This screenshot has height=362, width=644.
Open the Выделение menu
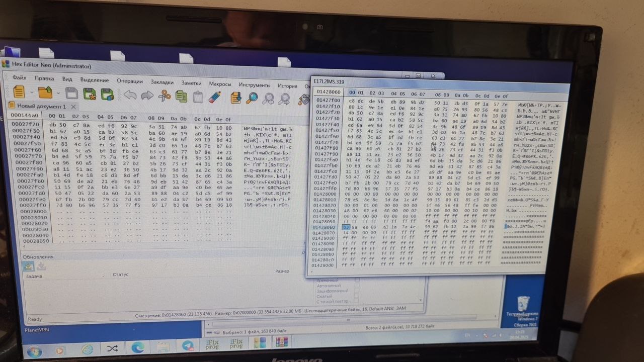point(95,80)
